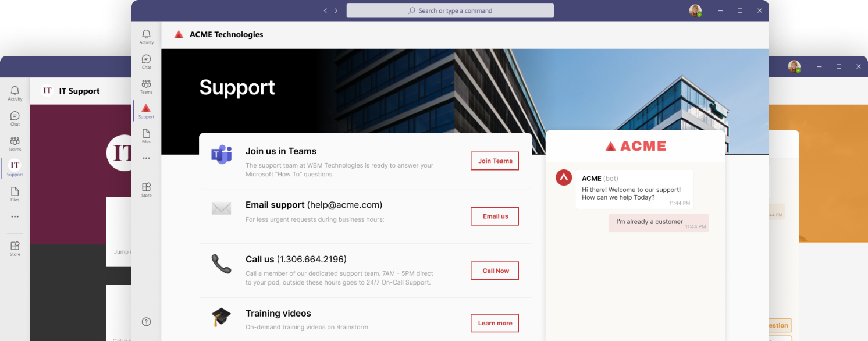This screenshot has width=868, height=341.
Task: Click the "I'm already a customer" message
Action: click(x=659, y=222)
